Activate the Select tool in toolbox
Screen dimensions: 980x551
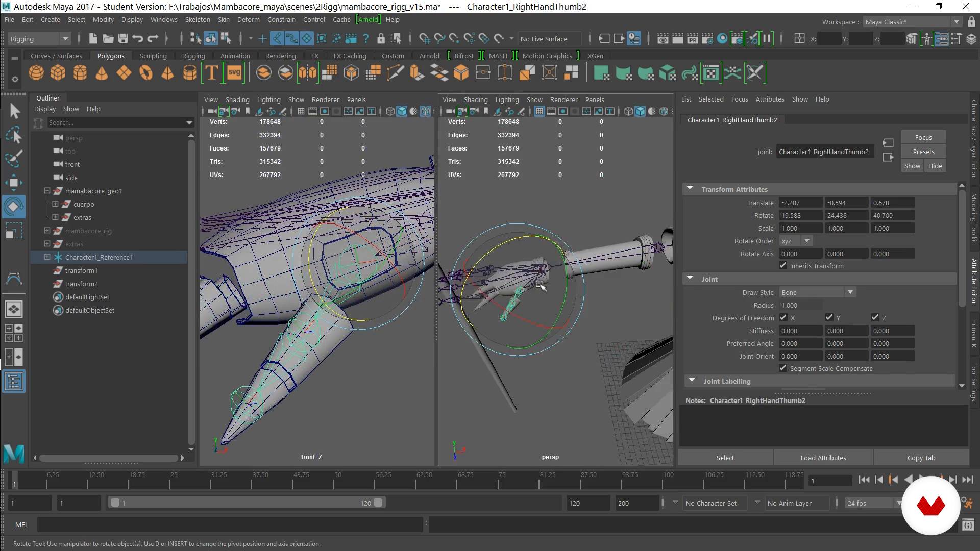coord(14,111)
